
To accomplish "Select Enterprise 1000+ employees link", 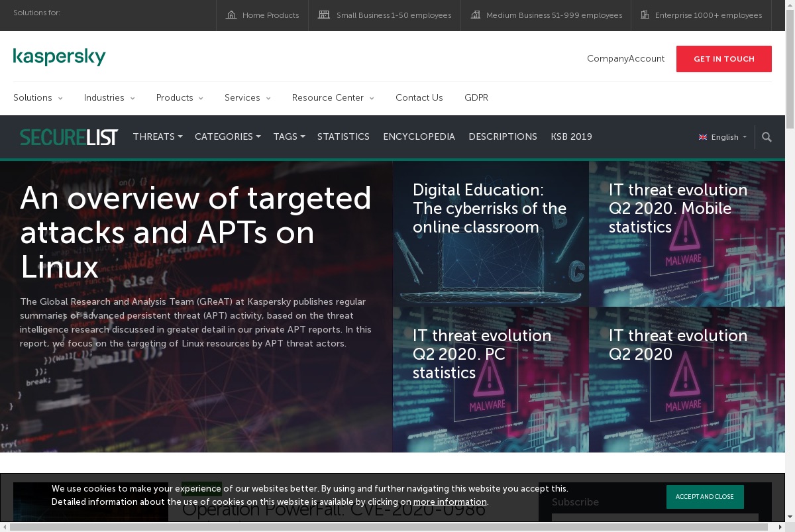I will 702,15.
